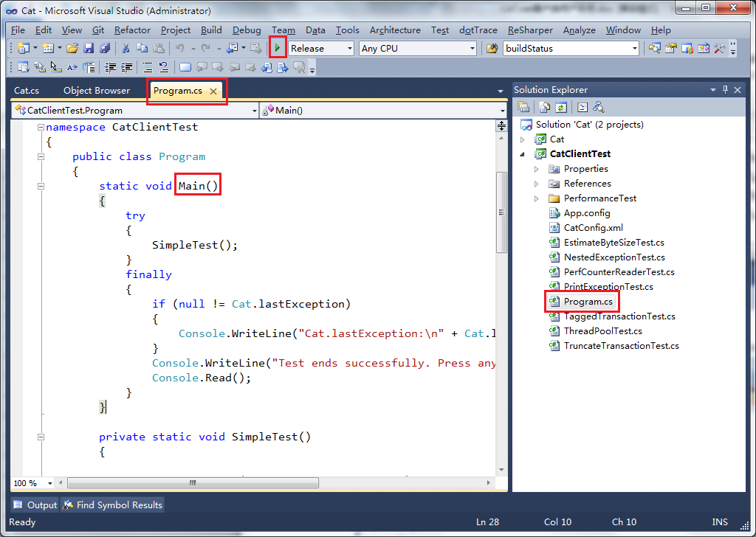Expand the Cat project node
Image resolution: width=756 pixels, height=537 pixels.
(x=523, y=139)
